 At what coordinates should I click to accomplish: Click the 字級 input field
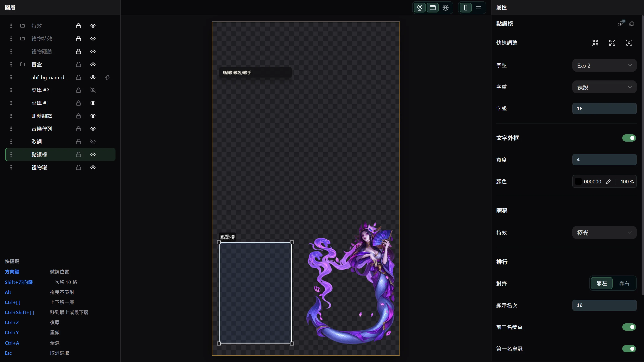(604, 109)
